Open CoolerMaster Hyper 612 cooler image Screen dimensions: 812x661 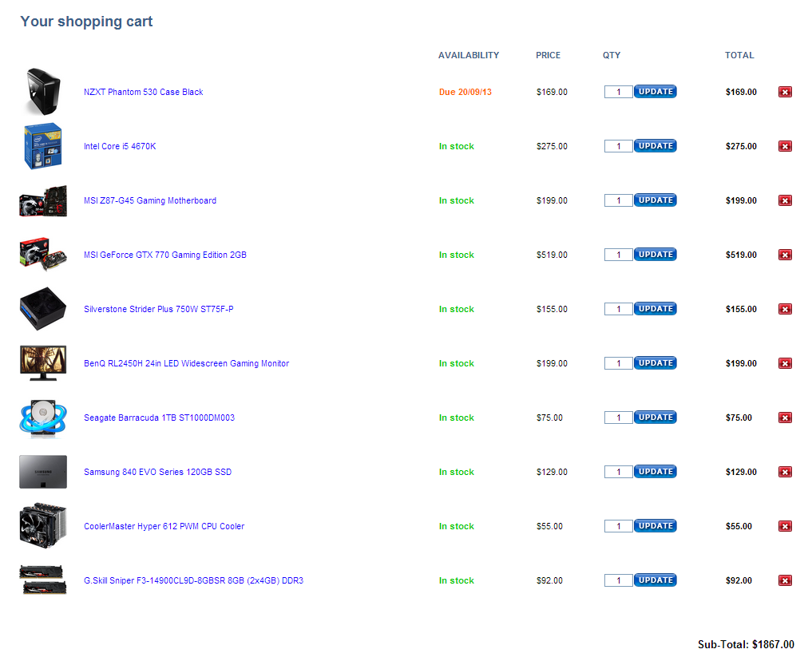point(43,526)
